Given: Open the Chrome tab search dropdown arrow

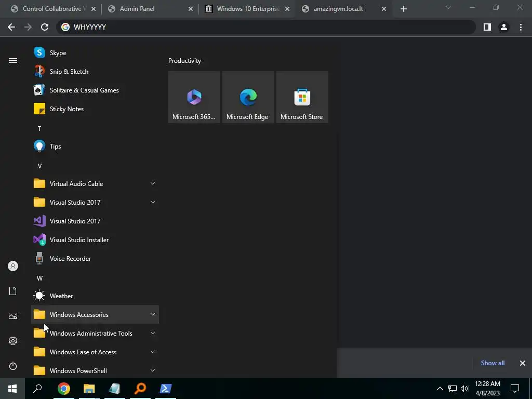Looking at the screenshot, I should point(448,8).
